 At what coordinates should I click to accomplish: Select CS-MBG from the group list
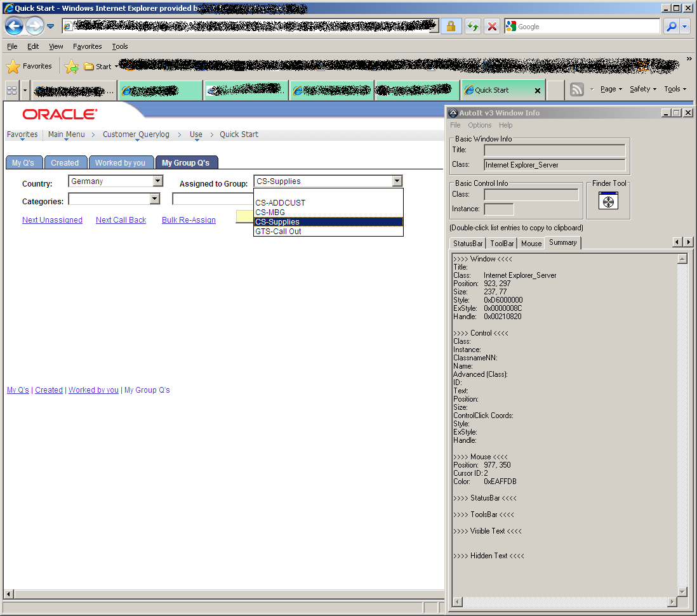click(270, 213)
